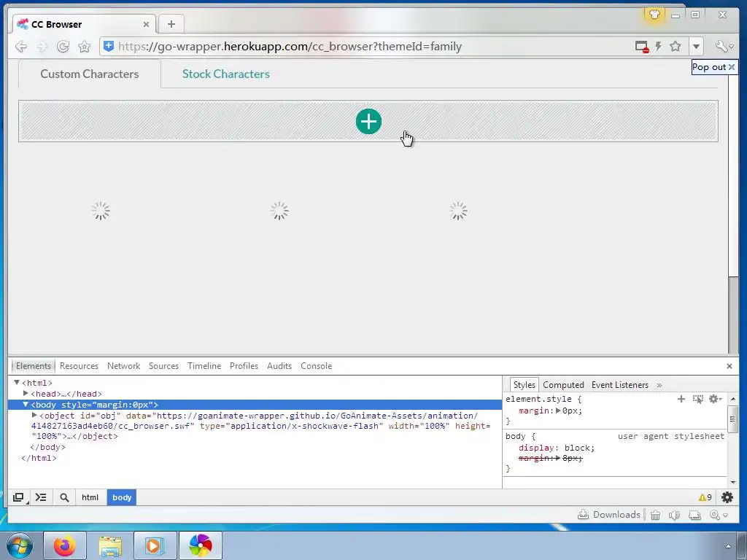Screen dimensions: 747x560
Task: Click the cc_browser.swf data URL text
Action: point(255,421)
